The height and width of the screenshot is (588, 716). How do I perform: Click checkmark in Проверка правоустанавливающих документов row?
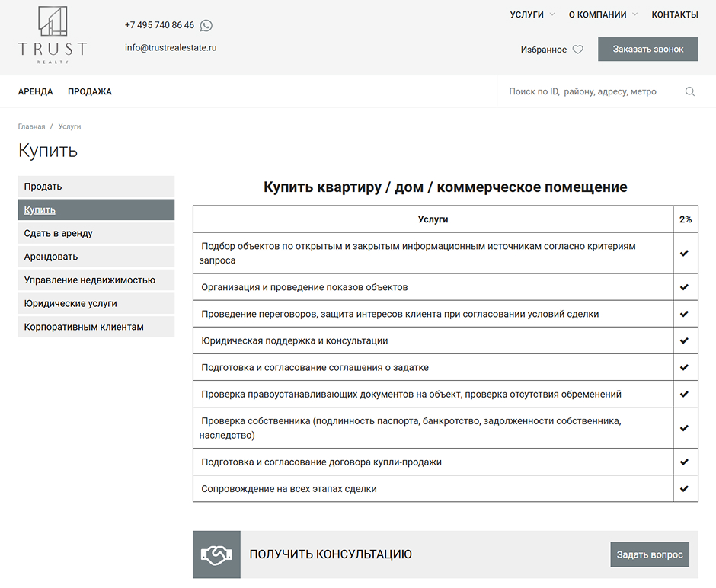(684, 394)
